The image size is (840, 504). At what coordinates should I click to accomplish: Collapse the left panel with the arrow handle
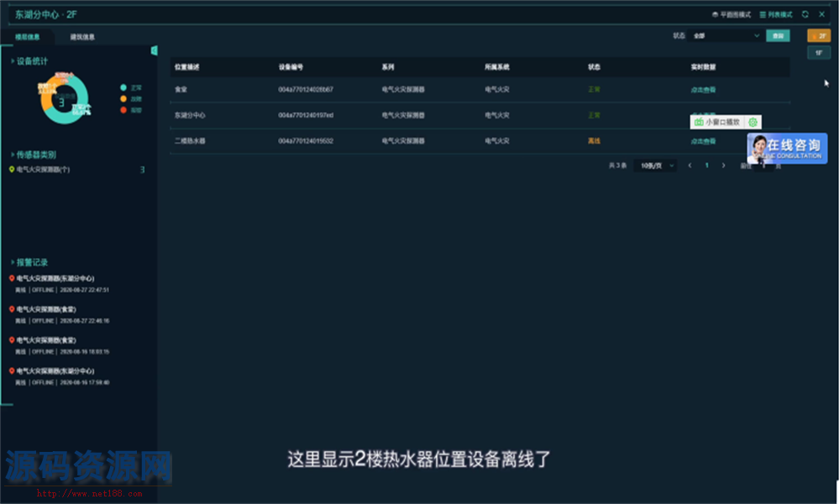(155, 51)
